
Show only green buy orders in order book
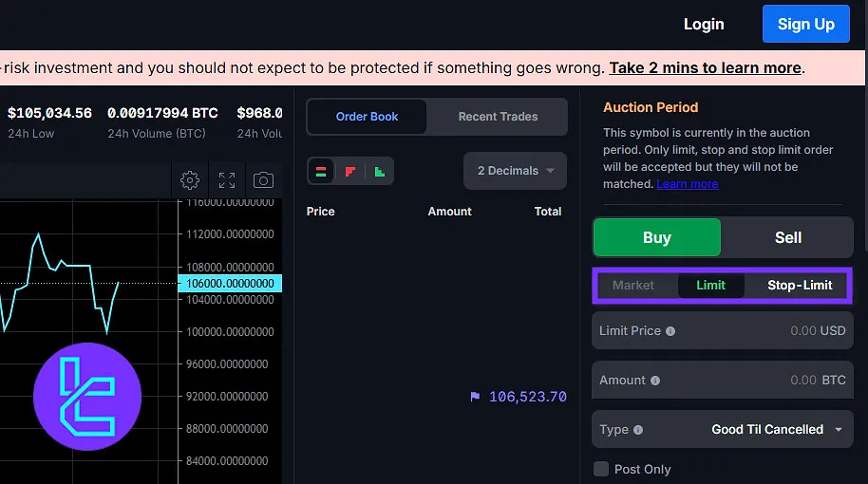[379, 171]
